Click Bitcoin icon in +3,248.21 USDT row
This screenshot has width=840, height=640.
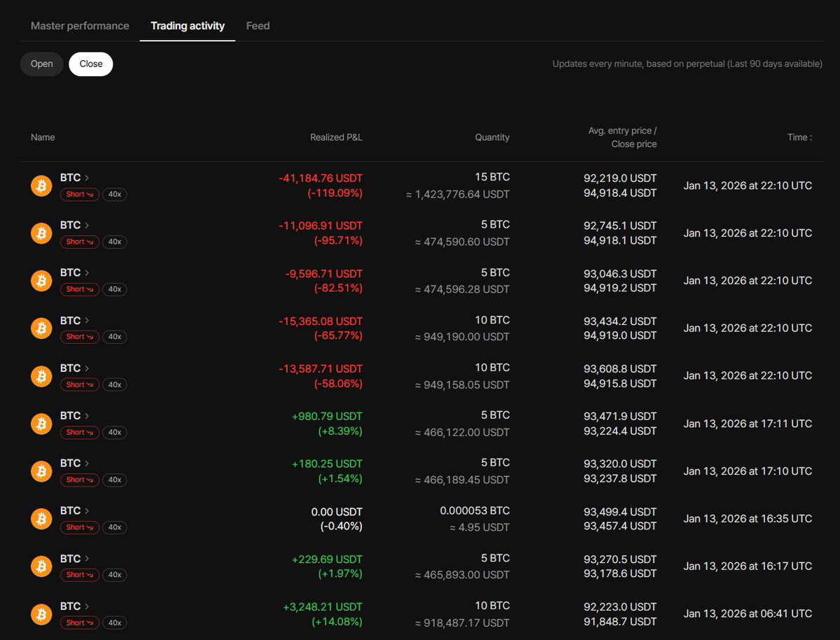click(x=41, y=614)
